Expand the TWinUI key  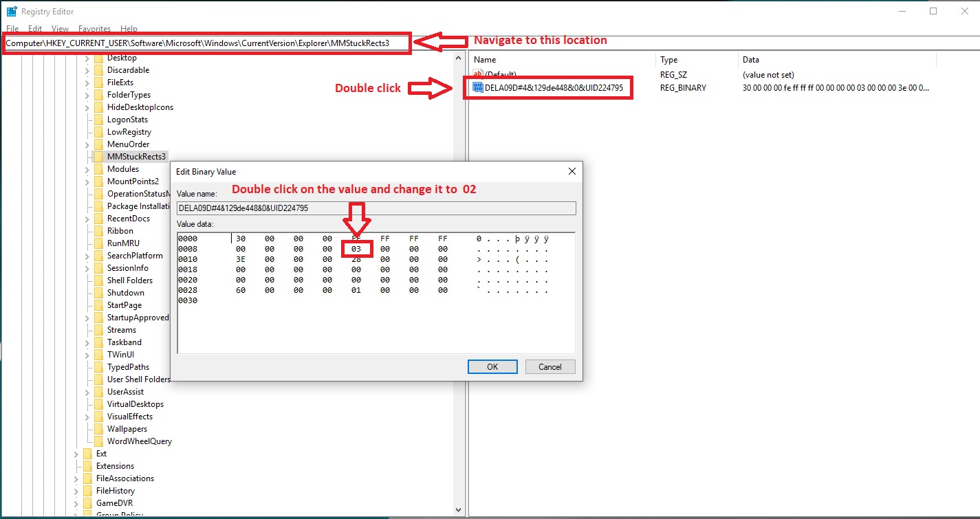click(87, 355)
